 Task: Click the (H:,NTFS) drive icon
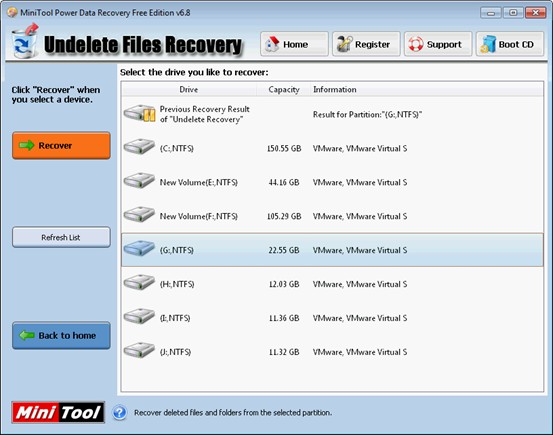(139, 282)
